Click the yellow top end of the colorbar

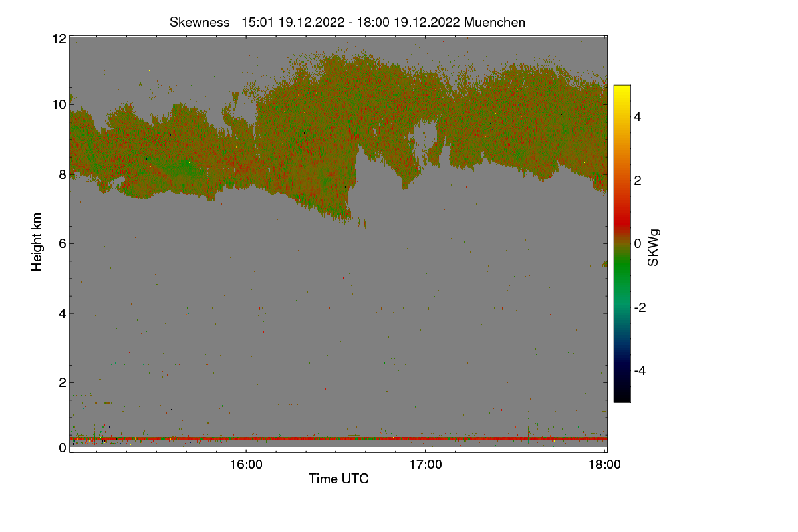click(x=622, y=89)
